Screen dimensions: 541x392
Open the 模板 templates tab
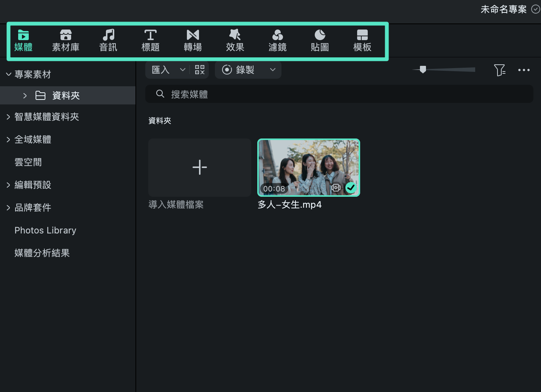362,41
